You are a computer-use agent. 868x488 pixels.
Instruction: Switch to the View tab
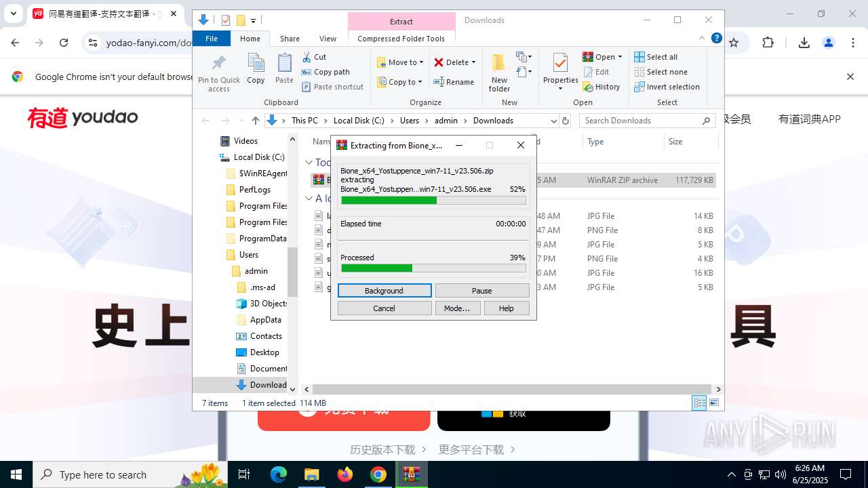click(x=328, y=39)
